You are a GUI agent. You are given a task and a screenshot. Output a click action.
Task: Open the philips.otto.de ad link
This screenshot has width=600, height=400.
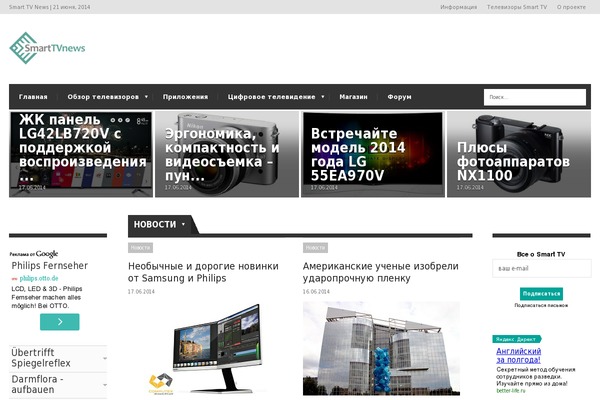click(x=39, y=278)
